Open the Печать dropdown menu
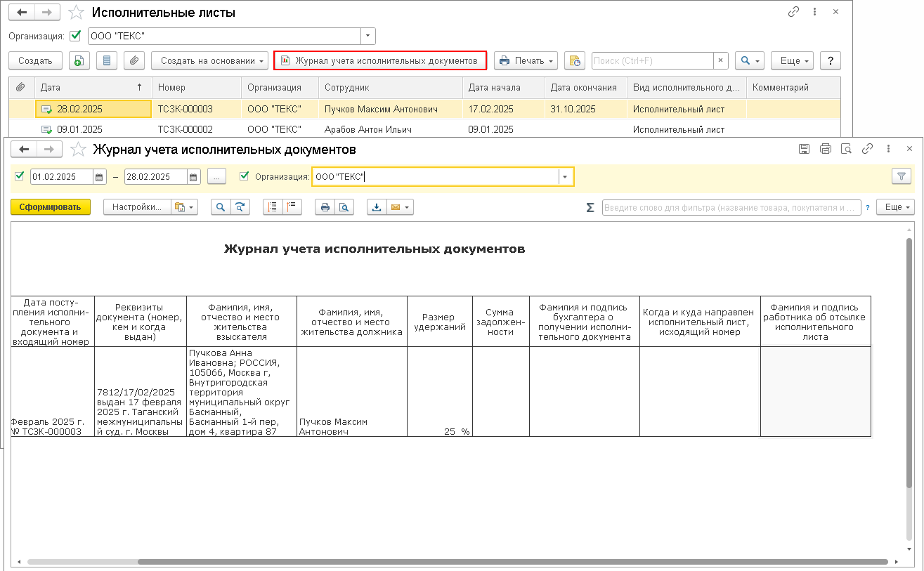924x571 pixels. [x=525, y=61]
